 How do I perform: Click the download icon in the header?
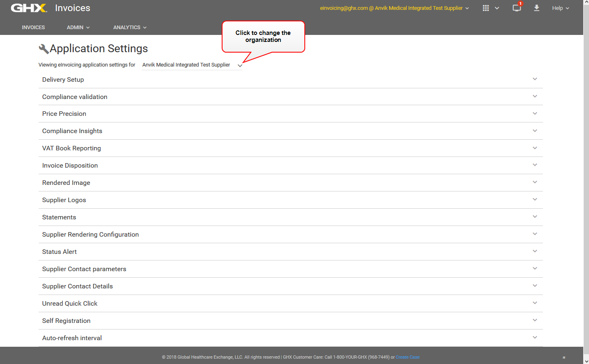pyautogui.click(x=537, y=8)
